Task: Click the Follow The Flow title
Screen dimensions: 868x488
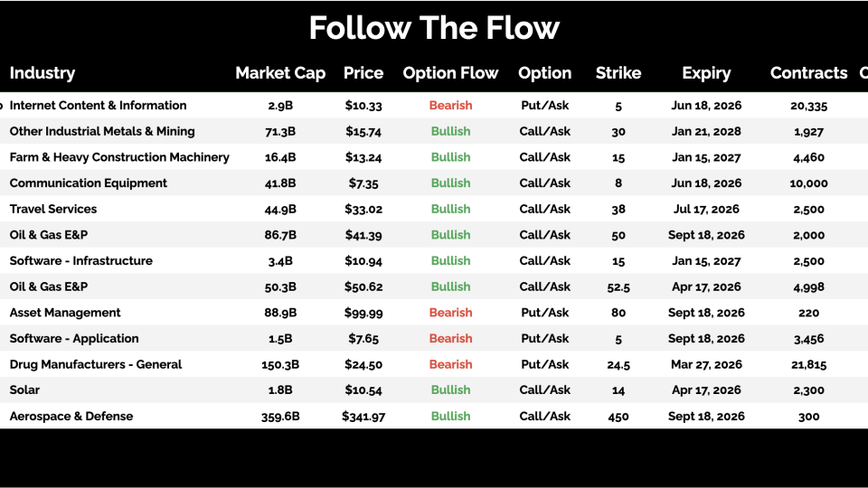Action: click(x=434, y=28)
